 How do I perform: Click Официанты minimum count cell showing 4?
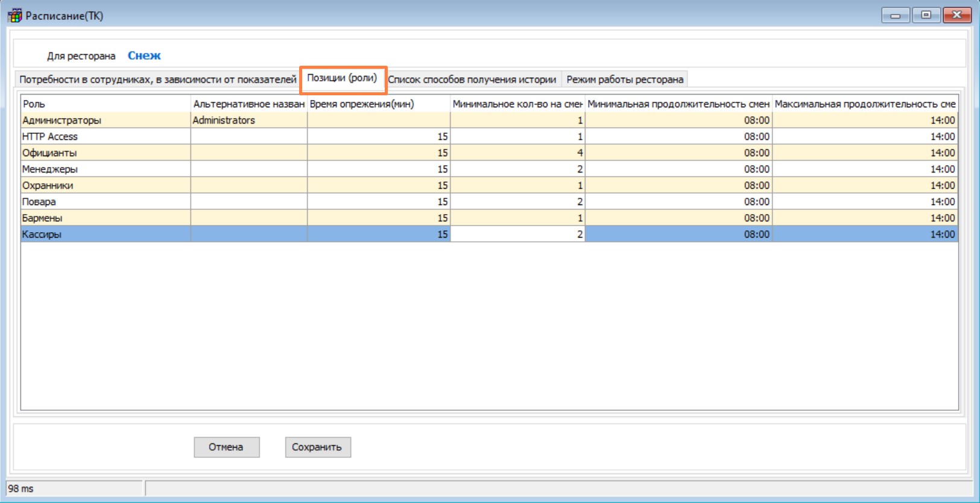click(517, 153)
